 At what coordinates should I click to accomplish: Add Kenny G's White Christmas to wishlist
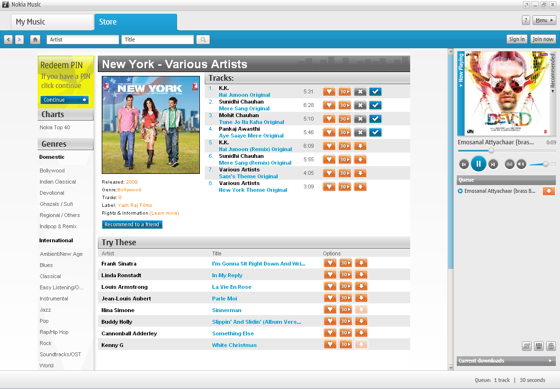pyautogui.click(x=330, y=345)
